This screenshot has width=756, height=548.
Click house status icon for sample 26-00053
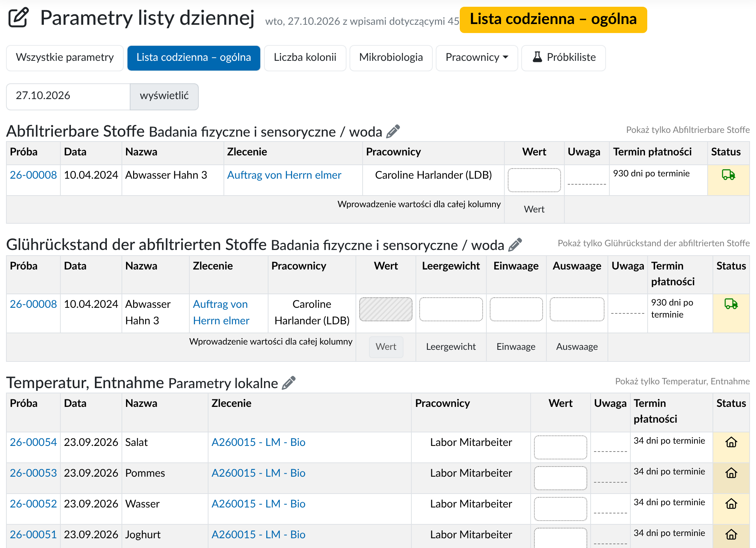tap(731, 473)
